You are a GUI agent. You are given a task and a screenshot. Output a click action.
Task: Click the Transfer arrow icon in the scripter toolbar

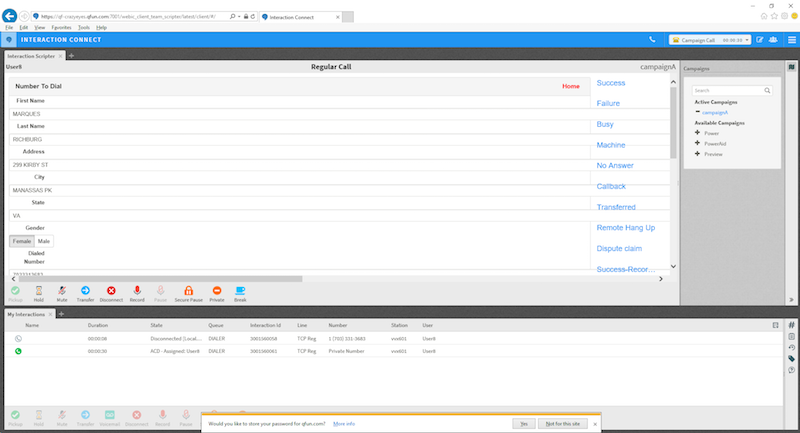(x=86, y=290)
